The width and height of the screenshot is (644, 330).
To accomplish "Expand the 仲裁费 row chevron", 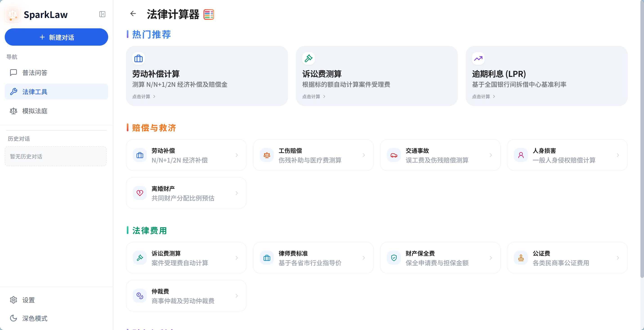I will (x=237, y=296).
